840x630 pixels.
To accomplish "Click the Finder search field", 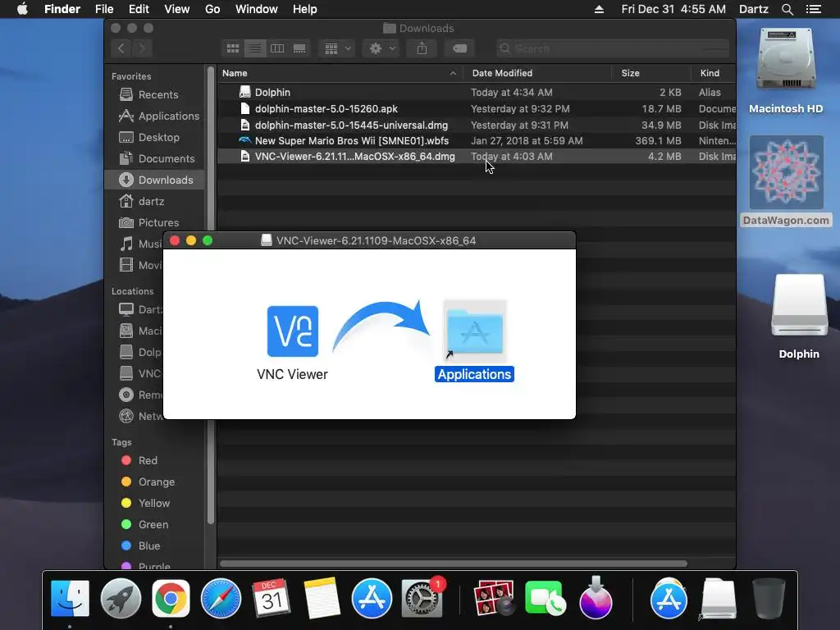I will [612, 48].
